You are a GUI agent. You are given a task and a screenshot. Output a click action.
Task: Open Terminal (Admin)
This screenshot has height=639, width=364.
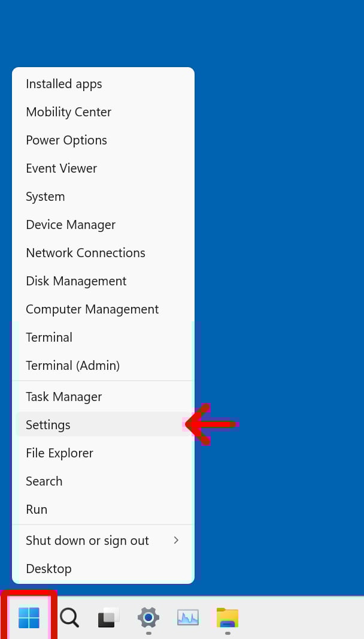coord(73,366)
